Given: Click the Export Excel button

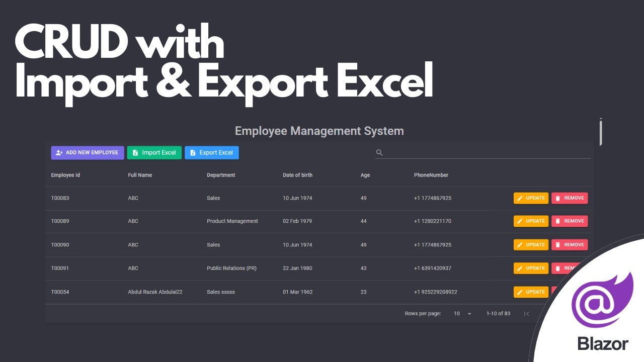Looking at the screenshot, I should [212, 153].
